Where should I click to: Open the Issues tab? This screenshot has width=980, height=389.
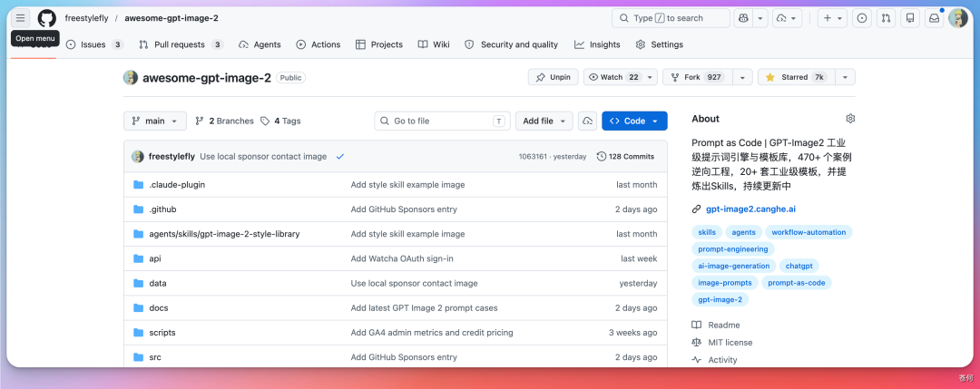click(95, 44)
